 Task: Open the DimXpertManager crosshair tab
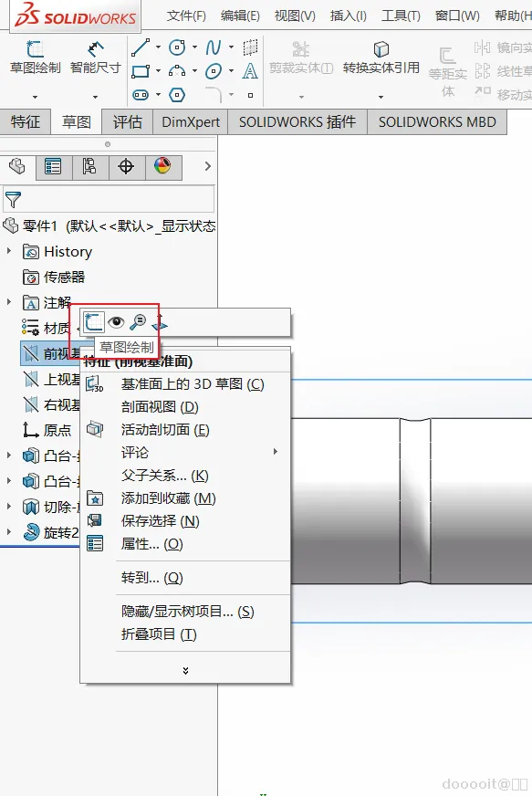click(x=126, y=166)
